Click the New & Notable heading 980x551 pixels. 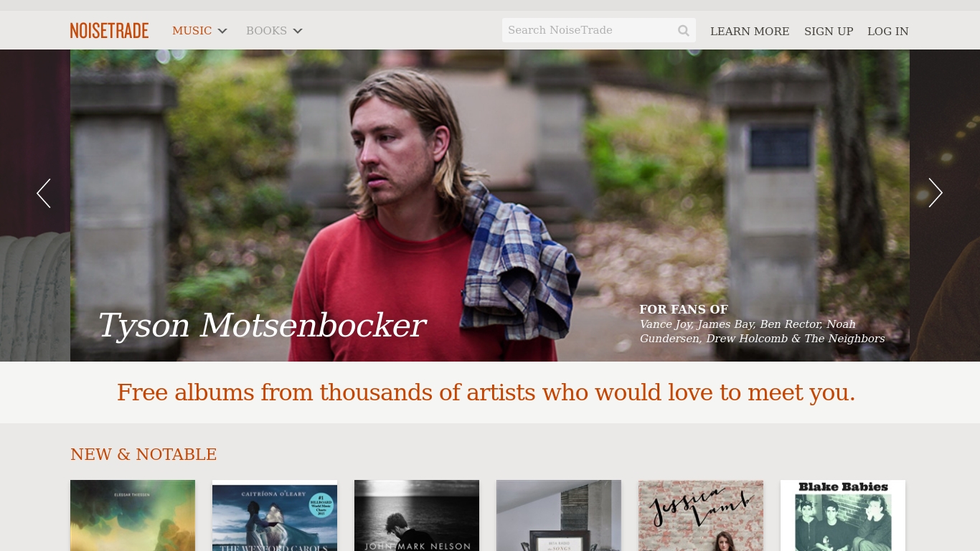[x=143, y=455]
